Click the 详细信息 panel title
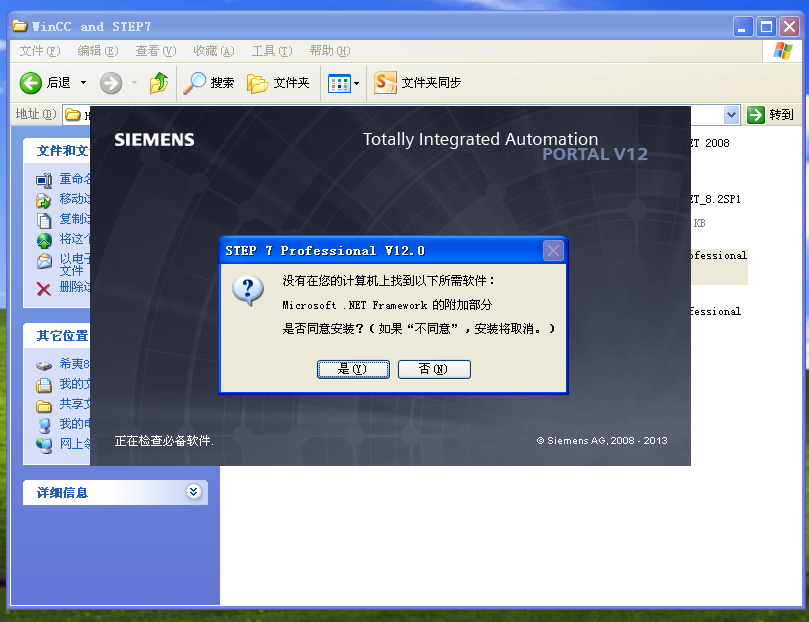This screenshot has width=809, height=622. point(62,493)
